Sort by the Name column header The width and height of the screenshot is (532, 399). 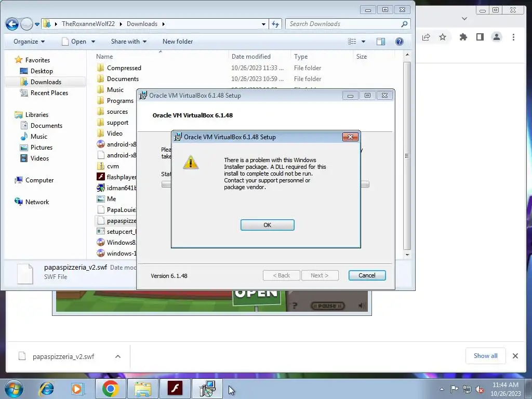point(104,57)
